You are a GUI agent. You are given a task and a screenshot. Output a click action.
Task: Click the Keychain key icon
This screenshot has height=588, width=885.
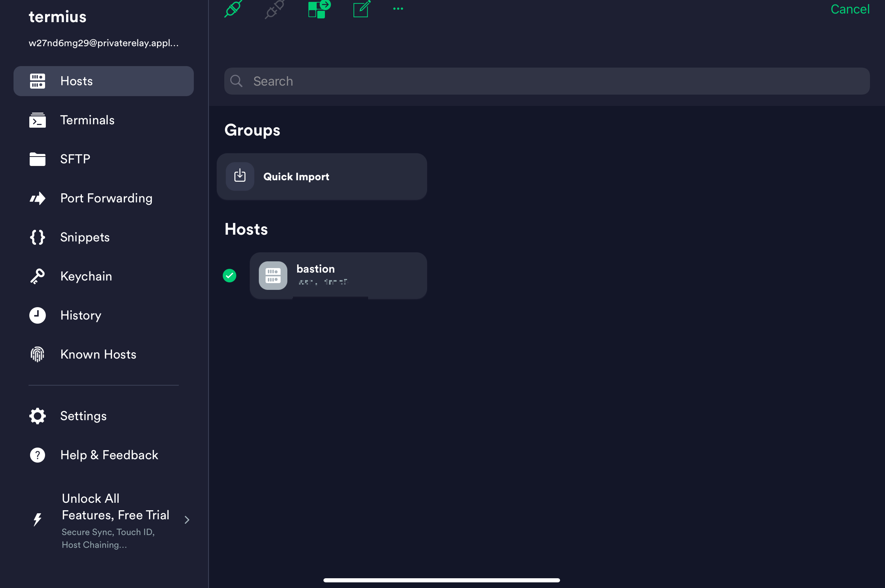[x=38, y=276]
